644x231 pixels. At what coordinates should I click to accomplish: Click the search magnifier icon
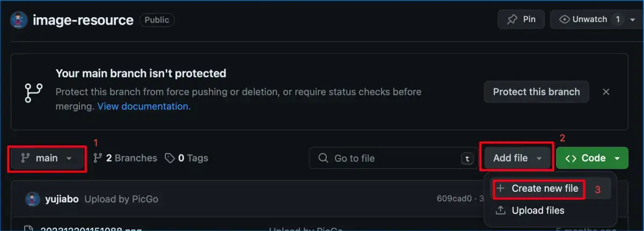(323, 158)
